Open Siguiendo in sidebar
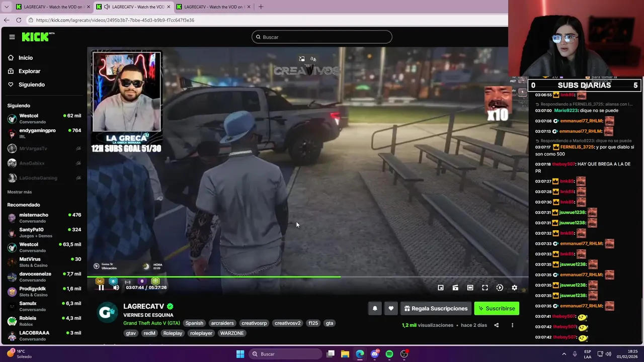The width and height of the screenshot is (644, 362). point(44,84)
